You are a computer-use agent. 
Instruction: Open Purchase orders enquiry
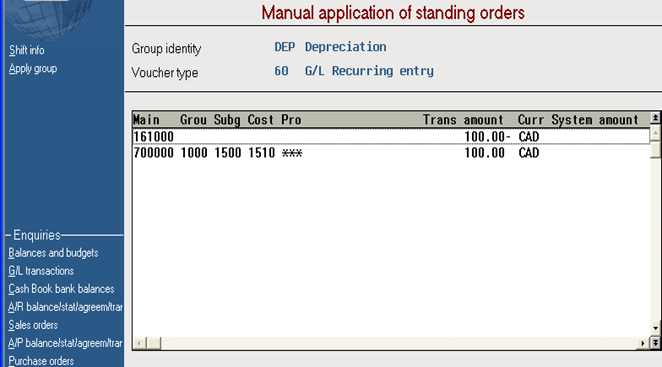[41, 361]
